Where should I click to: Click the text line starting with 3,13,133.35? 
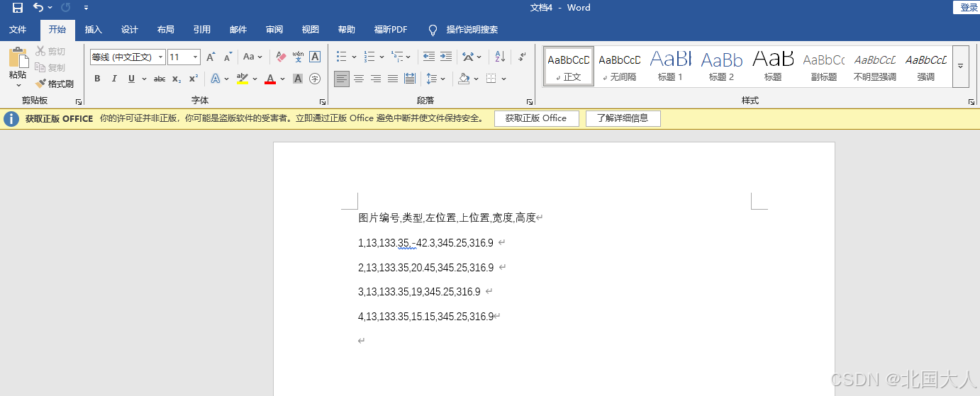419,292
